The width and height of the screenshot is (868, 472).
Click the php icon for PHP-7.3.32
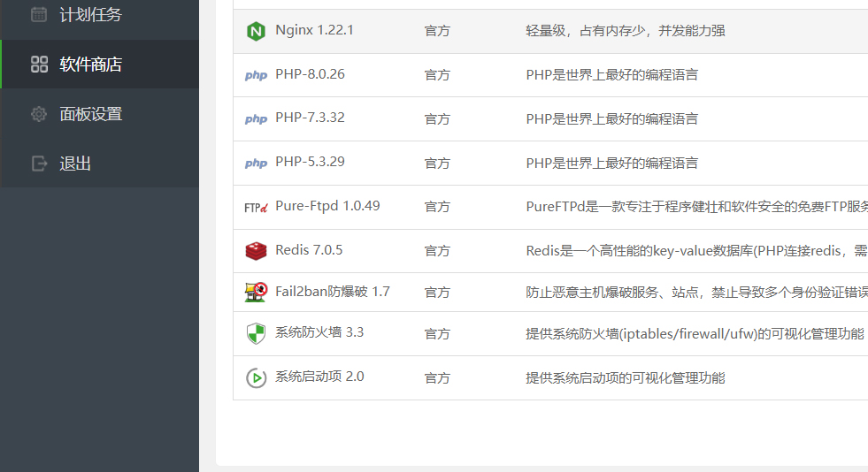pyautogui.click(x=256, y=118)
